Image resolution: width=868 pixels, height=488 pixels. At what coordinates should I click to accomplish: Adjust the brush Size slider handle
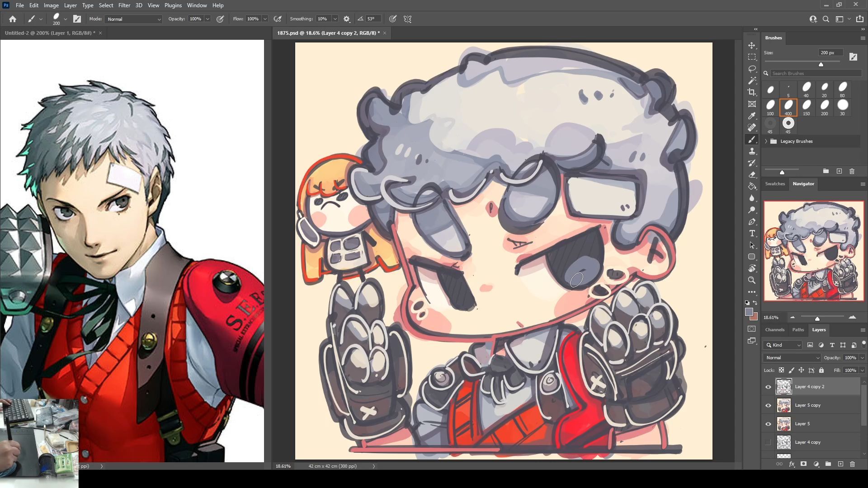(x=821, y=64)
